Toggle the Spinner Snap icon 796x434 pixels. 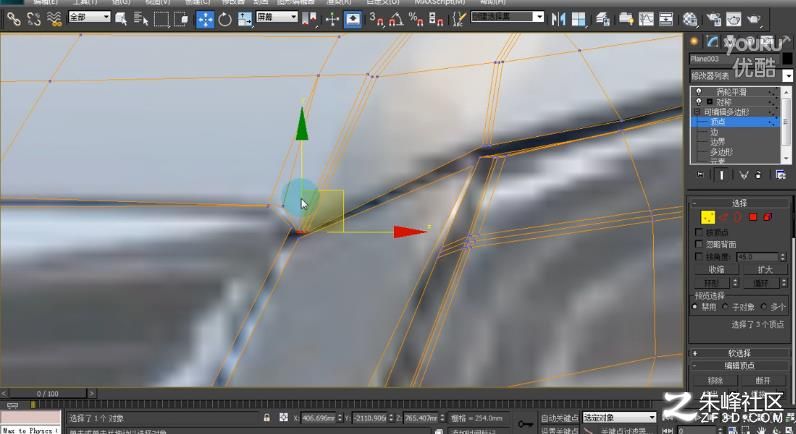tap(436, 19)
